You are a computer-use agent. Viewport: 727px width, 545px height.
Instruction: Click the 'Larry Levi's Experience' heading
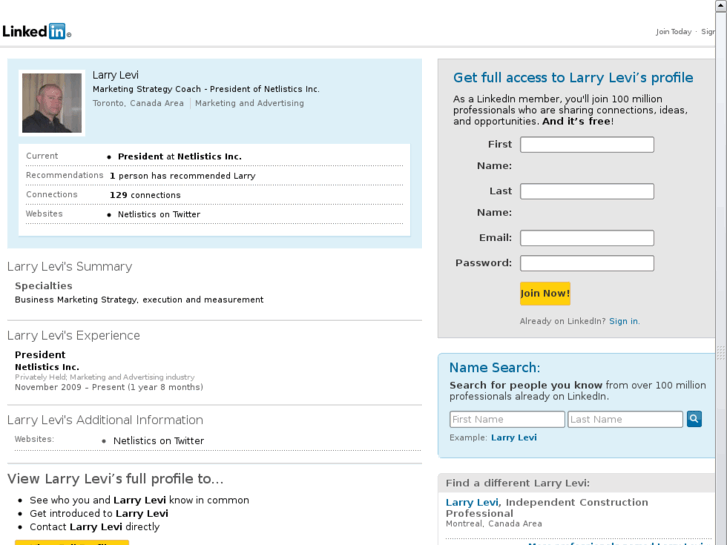[73, 335]
